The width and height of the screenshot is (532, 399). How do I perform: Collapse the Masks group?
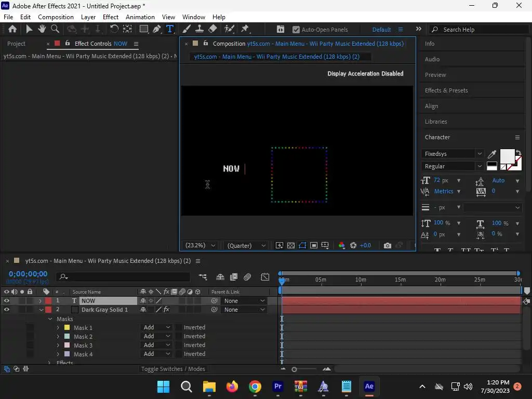click(50, 319)
